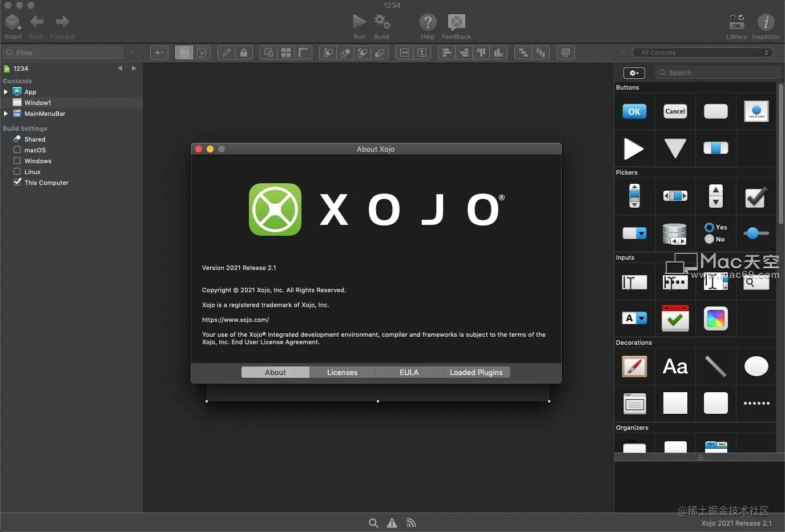Click fill width icon in toolbar

[404, 53]
